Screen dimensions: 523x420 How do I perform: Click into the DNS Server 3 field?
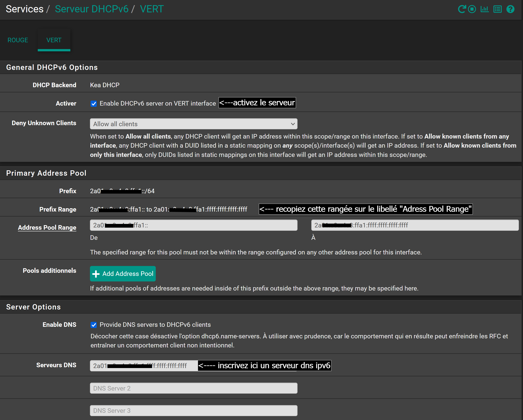pyautogui.click(x=193, y=411)
